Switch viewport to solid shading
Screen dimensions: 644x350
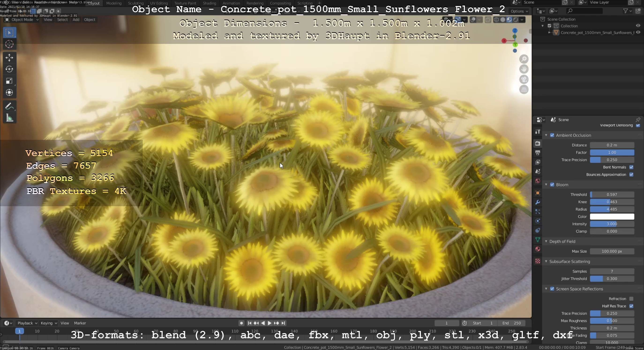pos(503,20)
